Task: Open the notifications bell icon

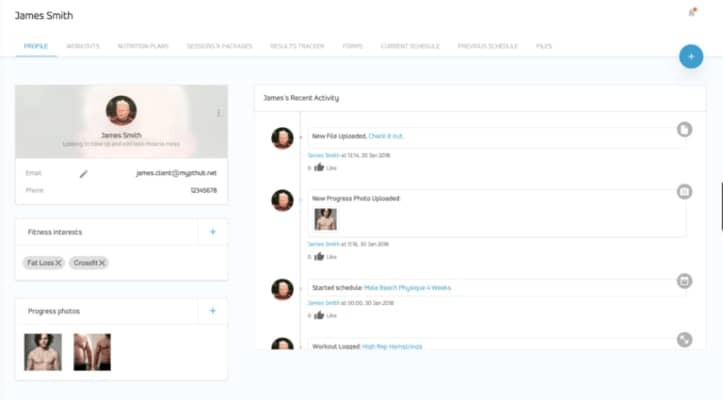Action: click(692, 12)
